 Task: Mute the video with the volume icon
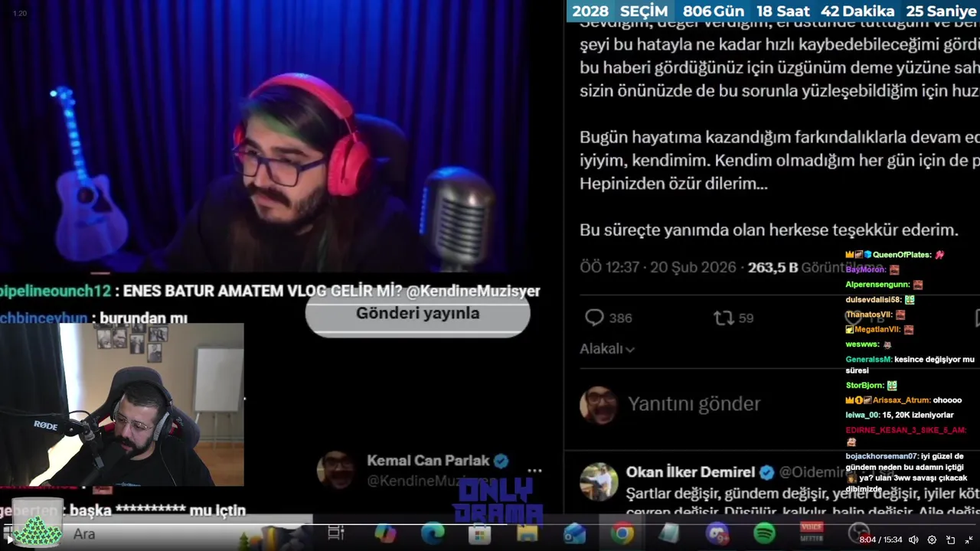tap(914, 540)
